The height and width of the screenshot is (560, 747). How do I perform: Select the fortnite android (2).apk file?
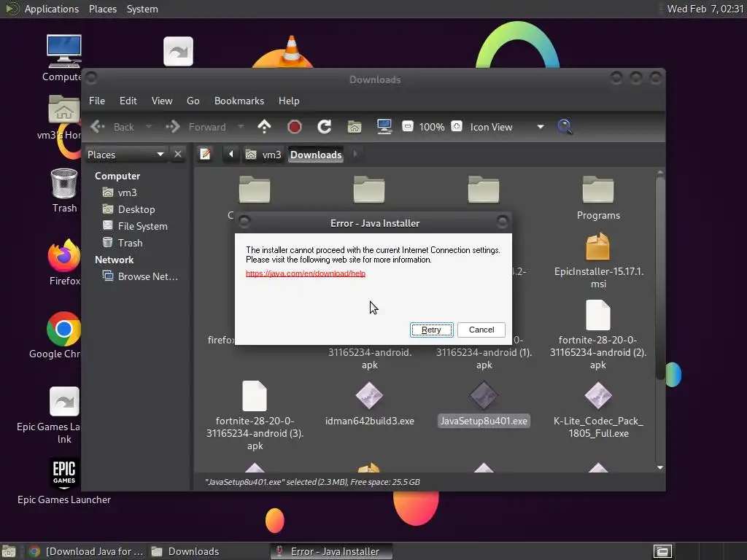(x=598, y=335)
